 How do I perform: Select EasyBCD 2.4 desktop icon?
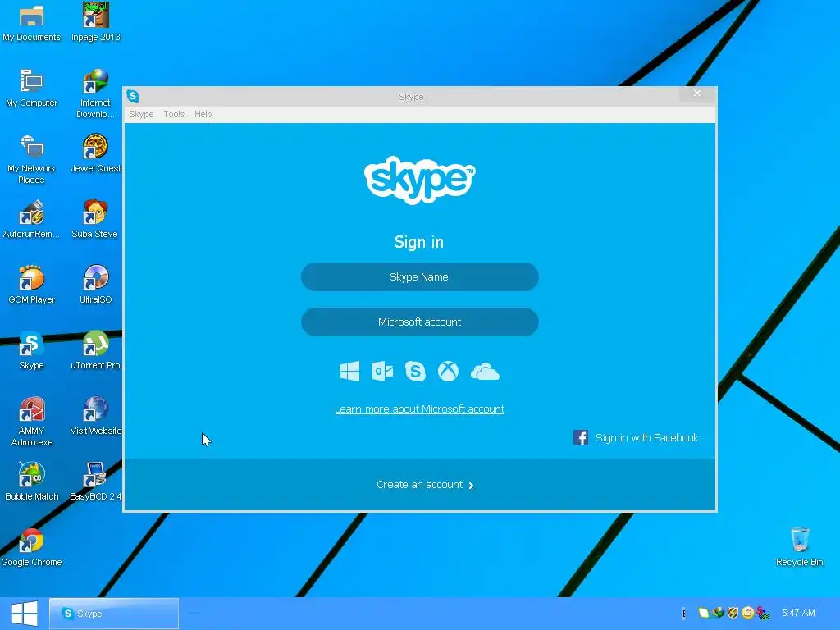click(x=96, y=482)
